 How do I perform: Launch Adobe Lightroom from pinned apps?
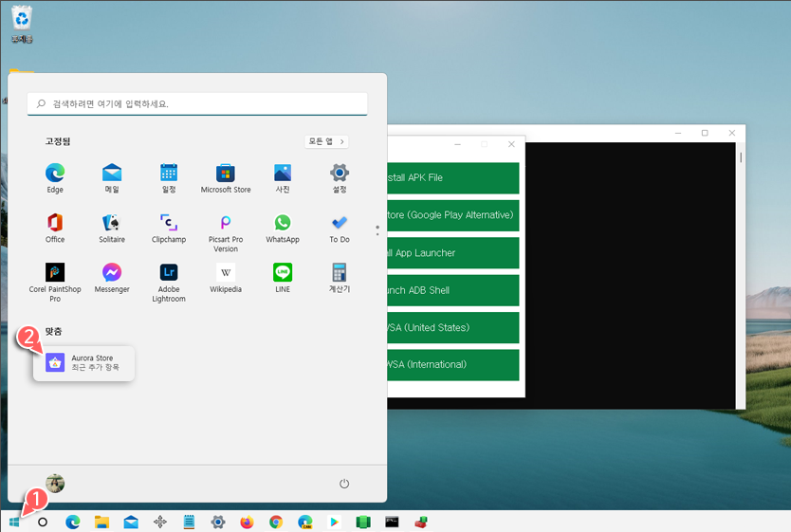(x=169, y=283)
